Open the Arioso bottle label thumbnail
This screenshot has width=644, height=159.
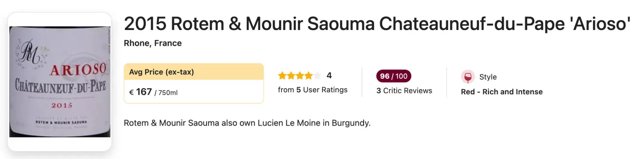[60, 81]
